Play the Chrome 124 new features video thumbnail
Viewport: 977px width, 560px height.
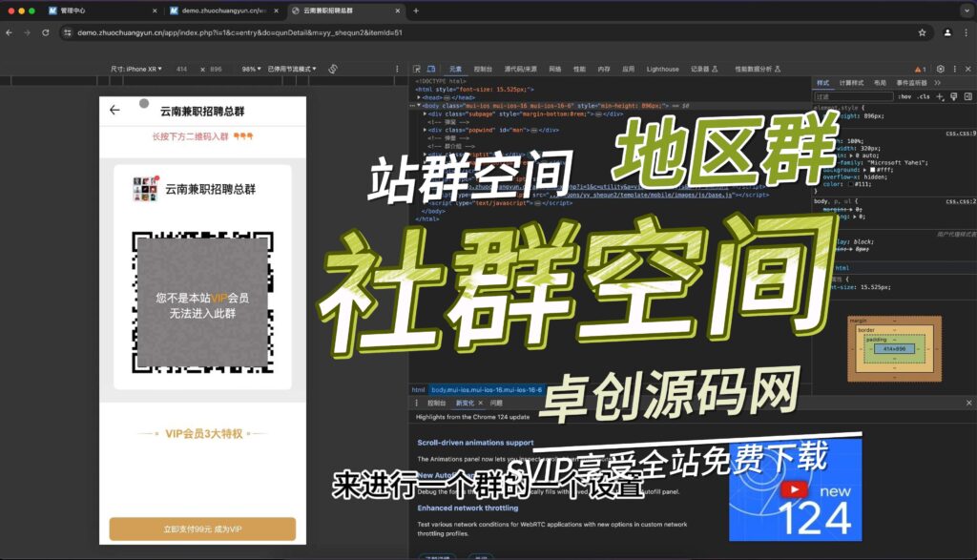(796, 489)
